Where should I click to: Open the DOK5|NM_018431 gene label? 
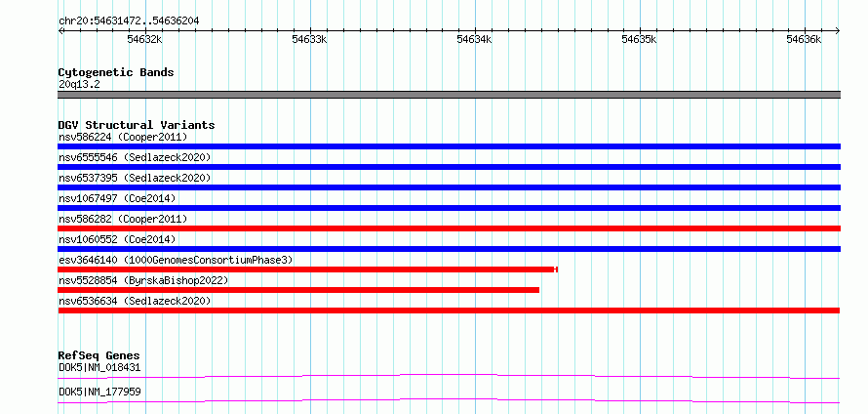[x=99, y=367]
